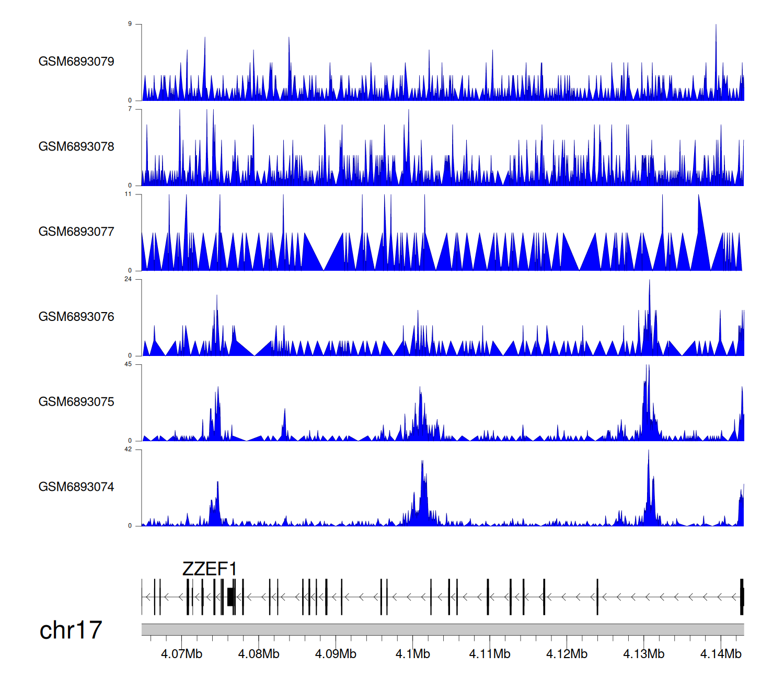The height and width of the screenshot is (690, 784).
Task: Select the GSM6893076 track label
Action: click(76, 317)
